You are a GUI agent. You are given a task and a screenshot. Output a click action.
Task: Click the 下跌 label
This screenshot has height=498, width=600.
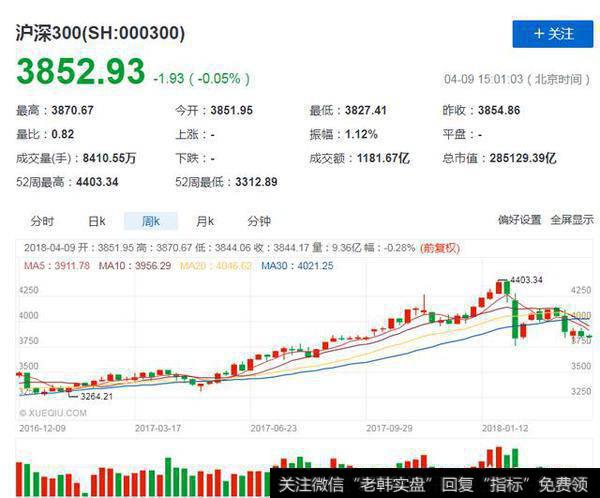(187, 158)
